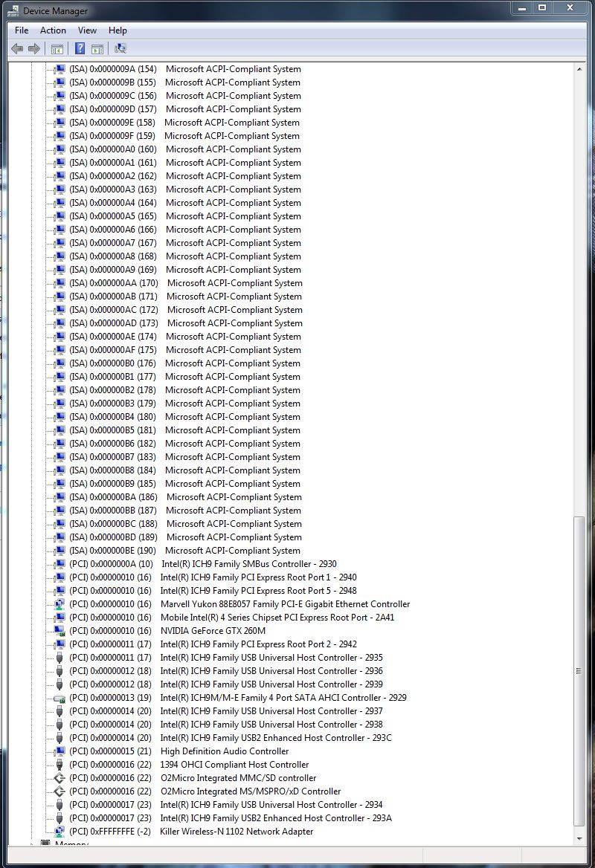Click the scrollbar up arrow

[579, 69]
